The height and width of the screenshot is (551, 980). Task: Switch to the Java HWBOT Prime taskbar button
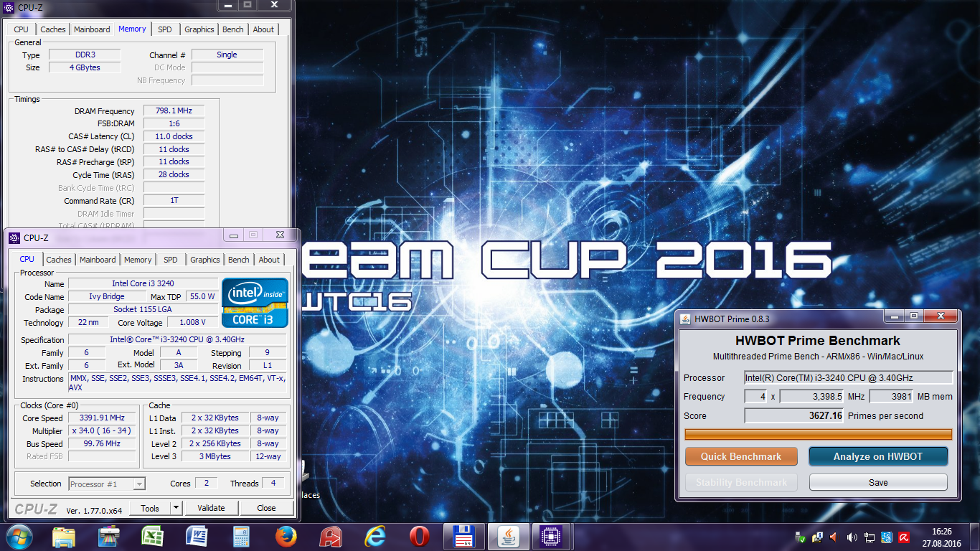(508, 537)
